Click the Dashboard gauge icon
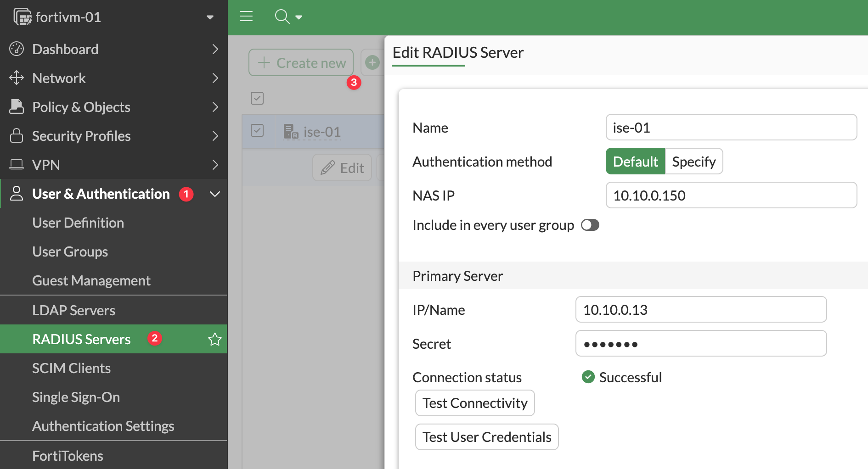Screen dimensions: 868x469 (17, 49)
